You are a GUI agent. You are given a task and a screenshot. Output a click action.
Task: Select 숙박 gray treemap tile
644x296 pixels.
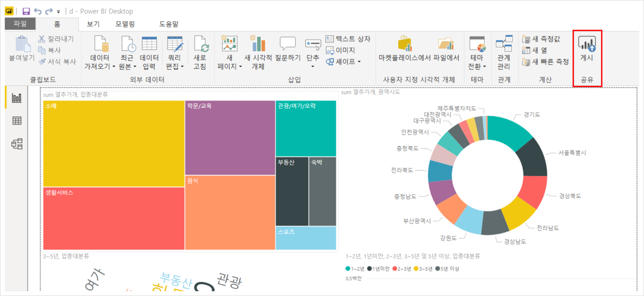coord(323,191)
